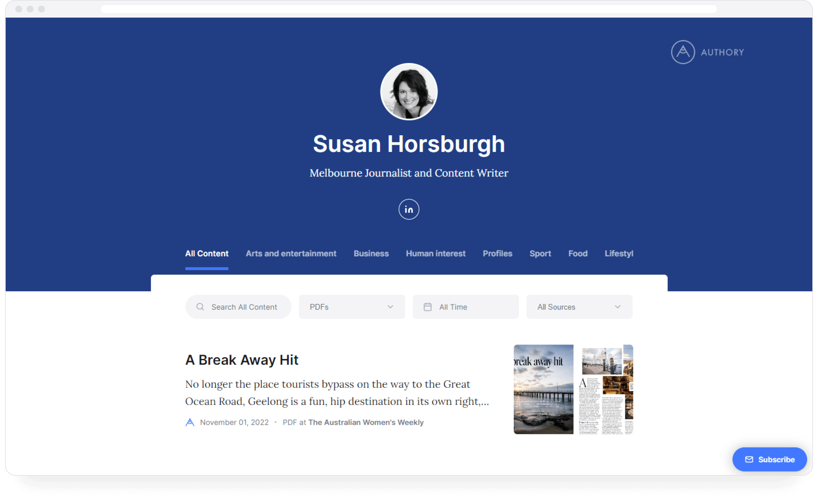
Task: Click the Subscribe envelope icon
Action: point(750,459)
